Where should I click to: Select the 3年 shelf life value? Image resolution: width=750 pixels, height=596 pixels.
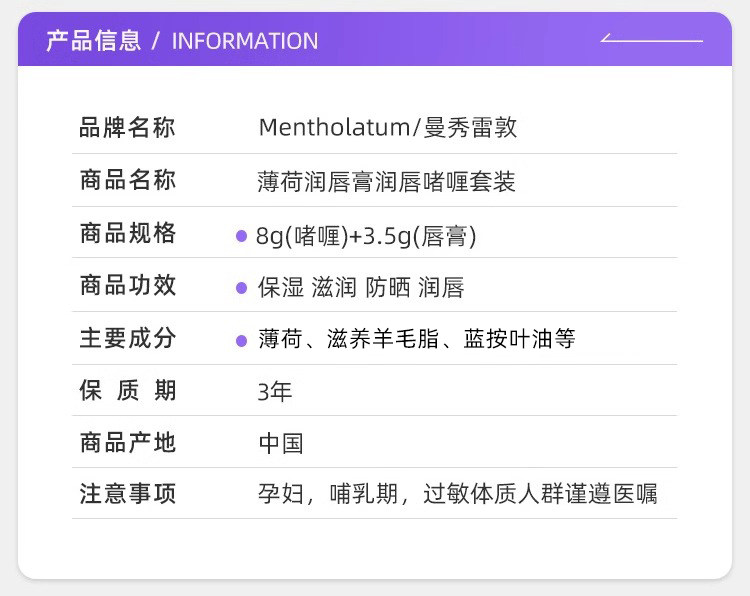275,391
